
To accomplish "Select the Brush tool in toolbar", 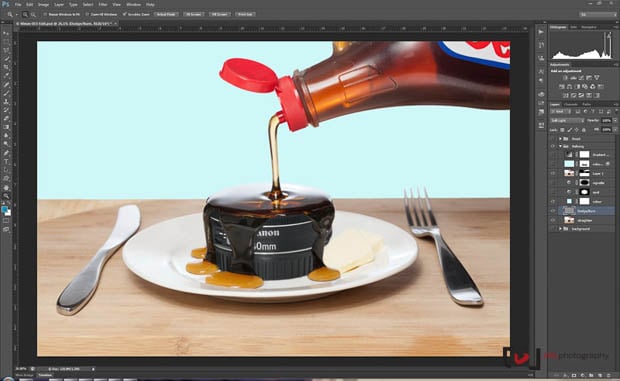I will [6, 93].
